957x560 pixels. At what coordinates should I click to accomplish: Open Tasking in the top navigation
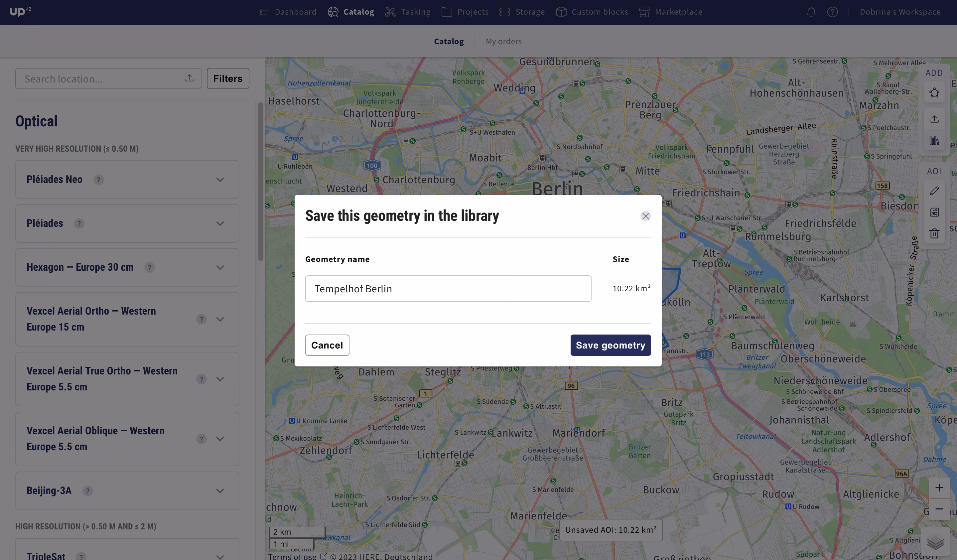(408, 12)
